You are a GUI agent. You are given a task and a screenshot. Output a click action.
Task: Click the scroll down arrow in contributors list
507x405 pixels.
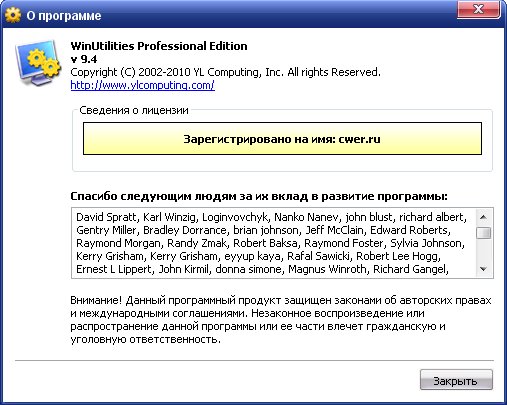pyautogui.click(x=483, y=269)
